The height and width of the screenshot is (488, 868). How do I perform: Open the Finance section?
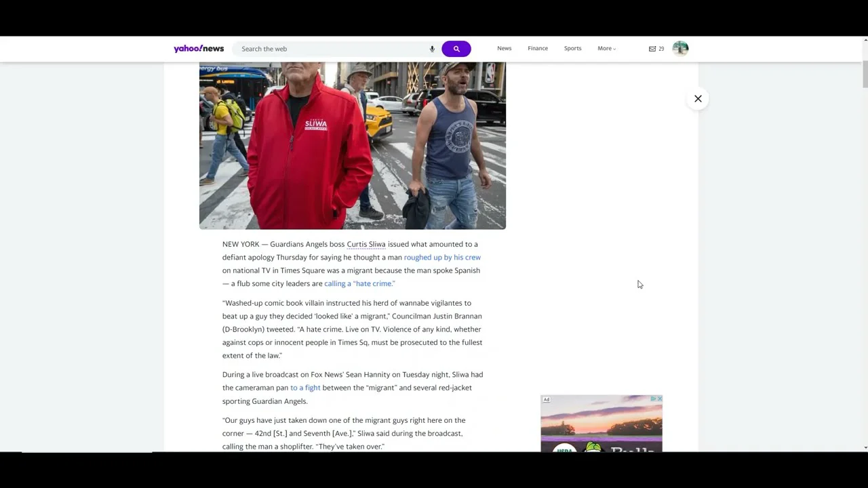538,49
